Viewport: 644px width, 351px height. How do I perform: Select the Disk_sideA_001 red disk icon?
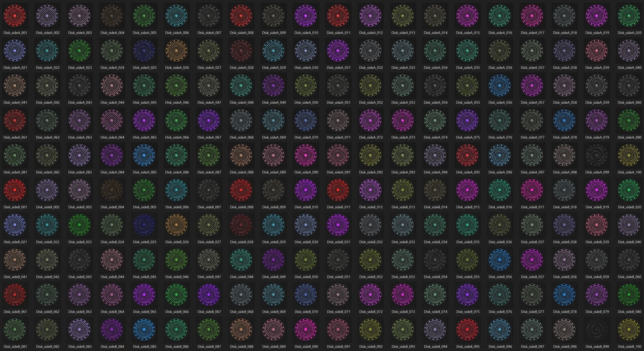(15, 15)
